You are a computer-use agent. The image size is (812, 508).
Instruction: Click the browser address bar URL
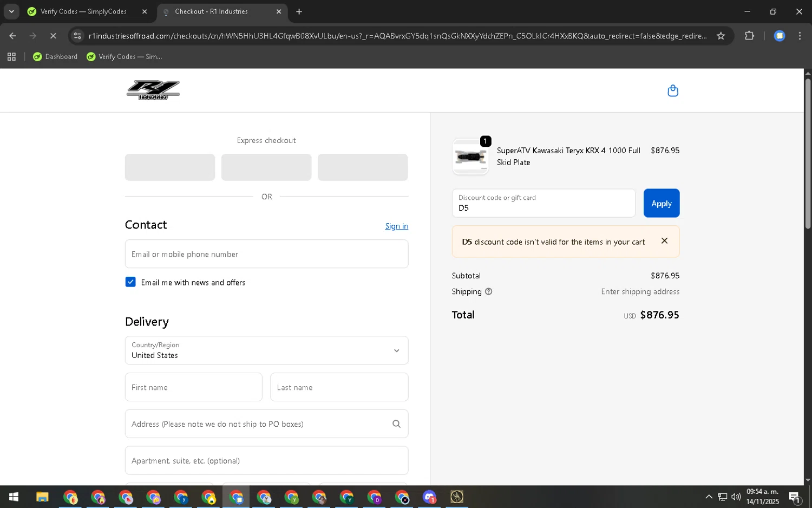pyautogui.click(x=398, y=36)
